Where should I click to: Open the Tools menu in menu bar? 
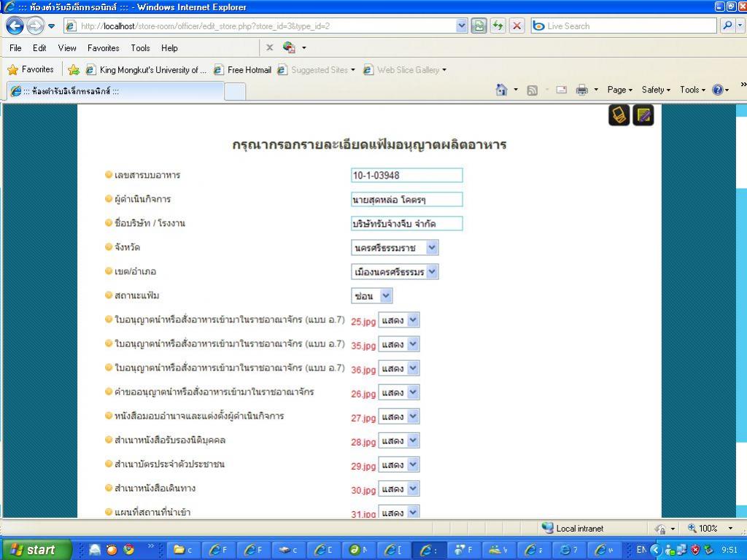[141, 47]
